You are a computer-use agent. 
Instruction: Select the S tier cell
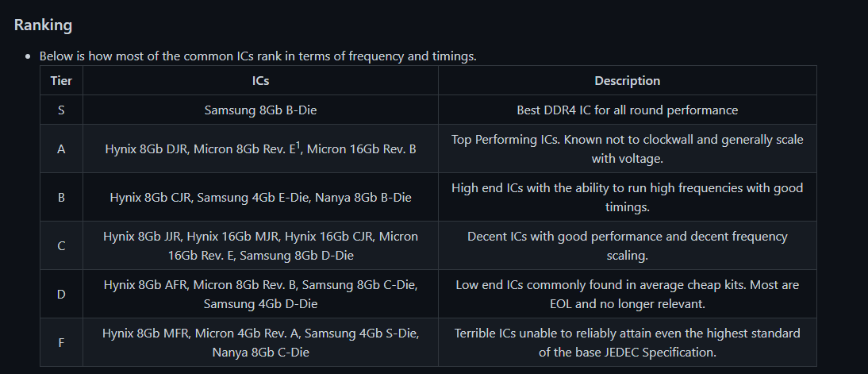[61, 110]
